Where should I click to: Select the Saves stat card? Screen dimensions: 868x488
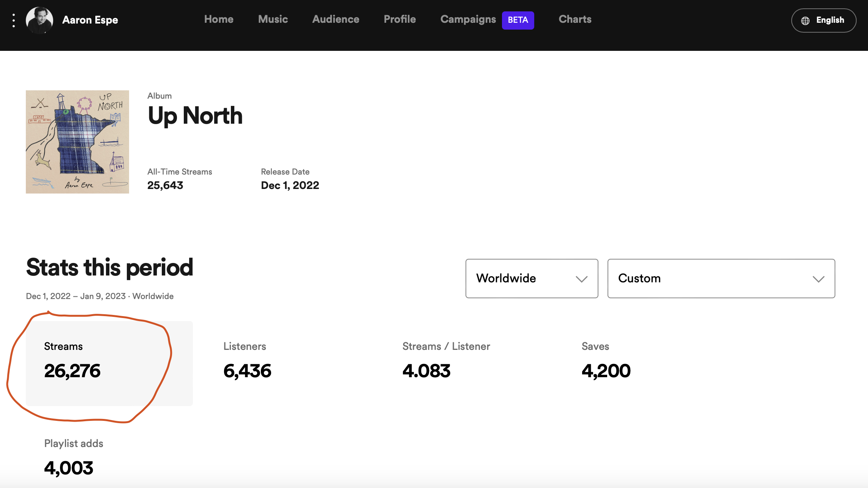pyautogui.click(x=647, y=363)
